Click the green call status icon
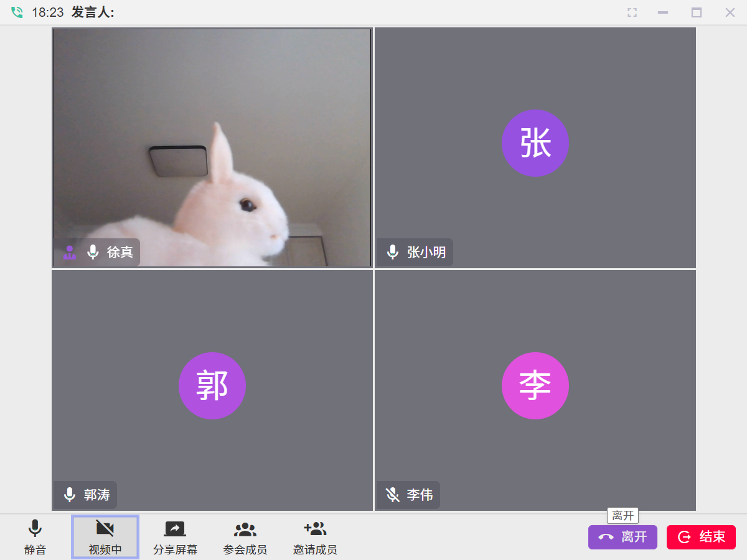This screenshot has height=560, width=747. [17, 12]
